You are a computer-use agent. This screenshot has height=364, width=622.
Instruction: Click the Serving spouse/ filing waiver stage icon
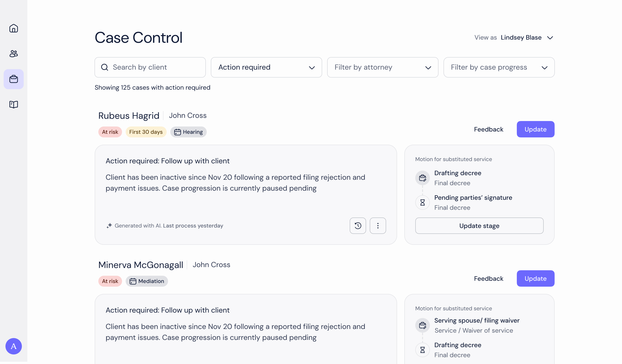[x=423, y=325]
